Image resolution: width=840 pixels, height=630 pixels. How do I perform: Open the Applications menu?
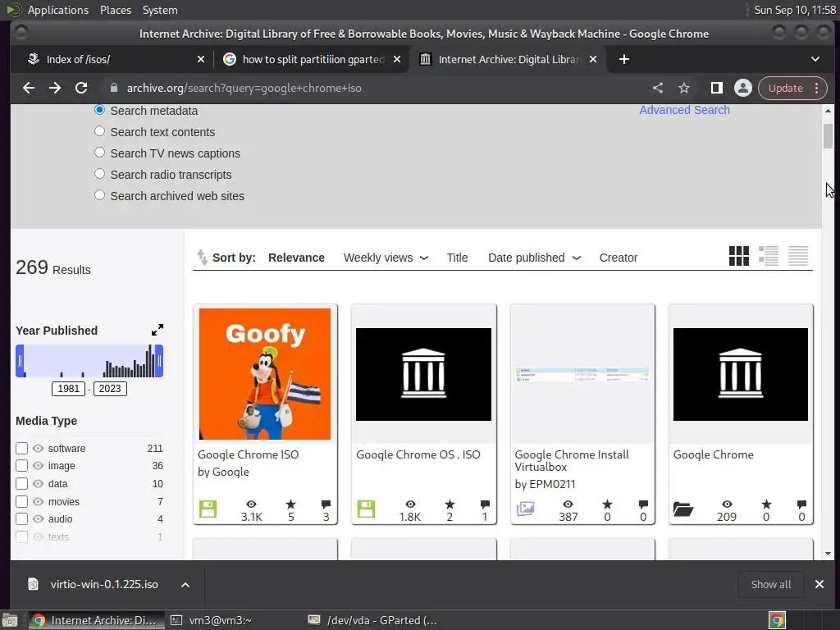[x=58, y=10]
